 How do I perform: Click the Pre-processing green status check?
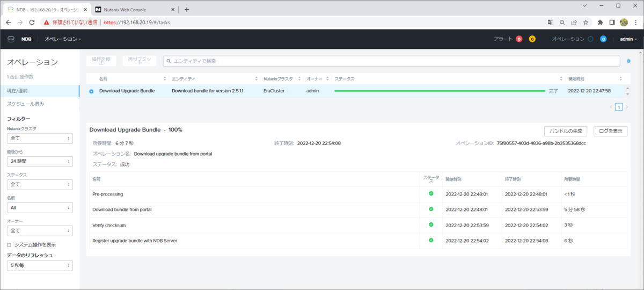431,193
